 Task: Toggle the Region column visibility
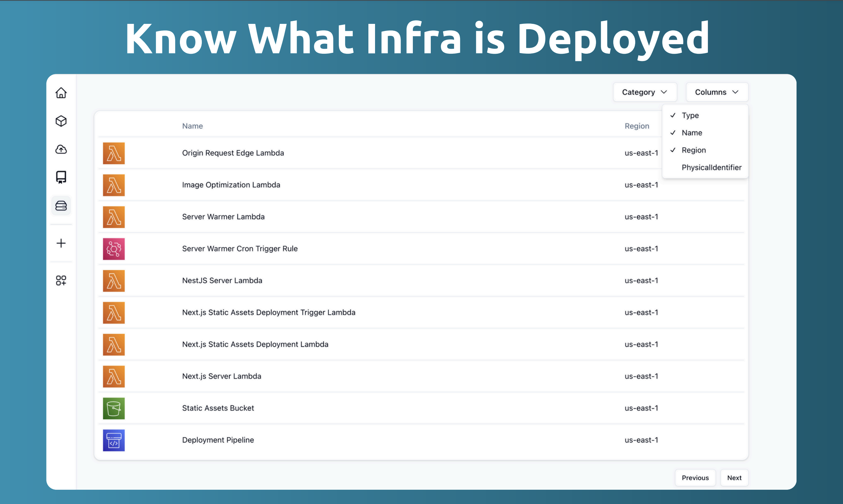(705, 150)
